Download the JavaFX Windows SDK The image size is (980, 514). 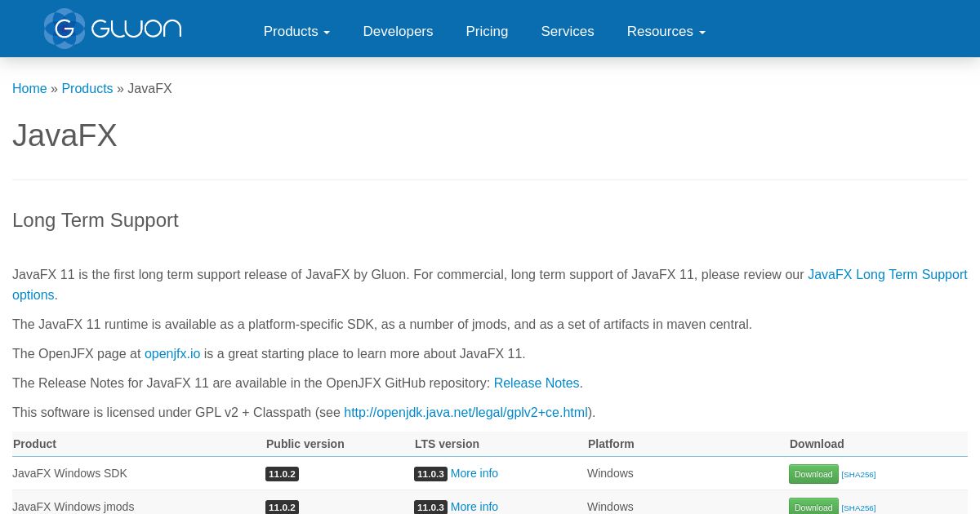[x=813, y=474]
